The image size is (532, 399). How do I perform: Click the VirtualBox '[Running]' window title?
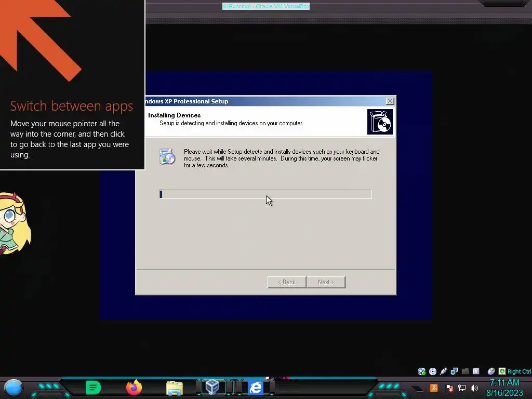click(265, 6)
